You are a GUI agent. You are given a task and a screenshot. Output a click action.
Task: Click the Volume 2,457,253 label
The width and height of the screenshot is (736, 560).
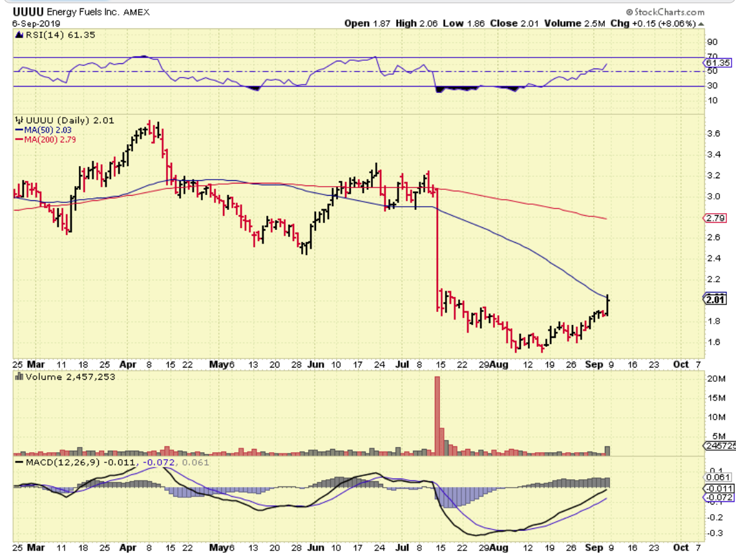[70, 377]
